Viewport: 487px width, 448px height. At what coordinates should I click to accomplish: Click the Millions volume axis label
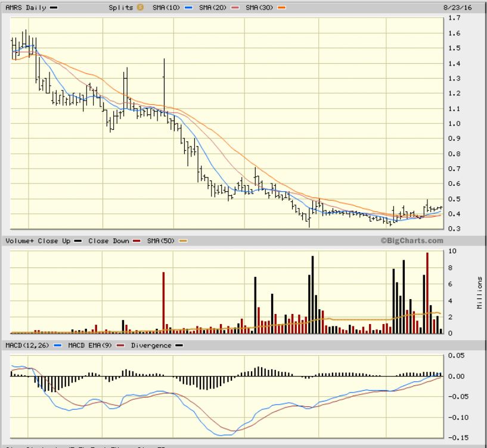479,292
